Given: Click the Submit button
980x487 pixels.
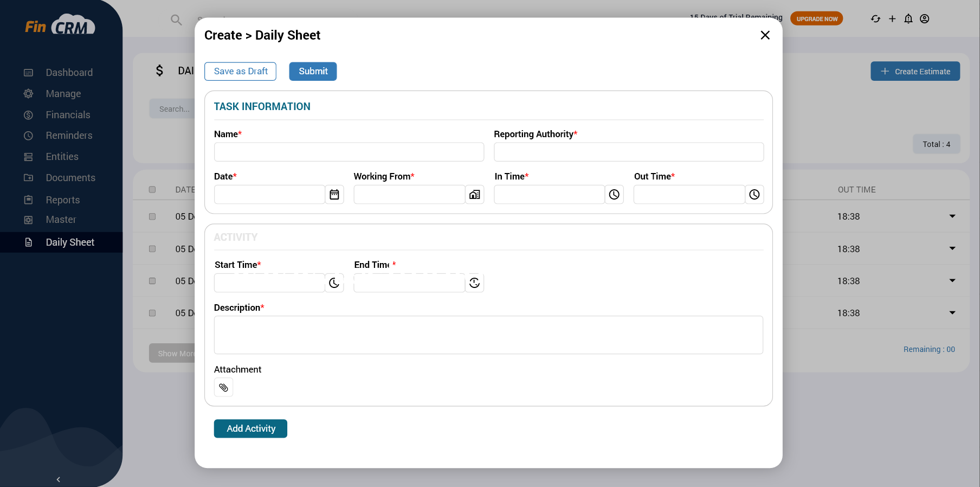Looking at the screenshot, I should [x=313, y=72].
